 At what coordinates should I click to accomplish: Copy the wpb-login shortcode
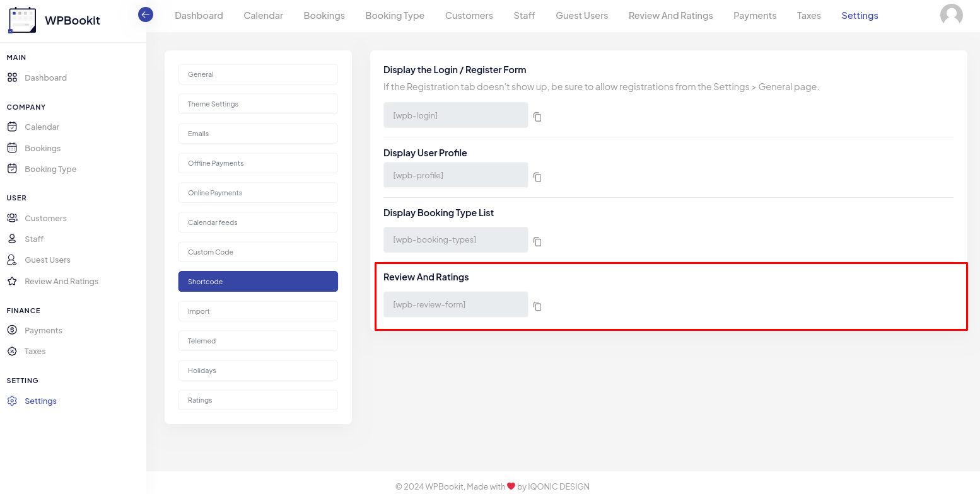click(537, 117)
